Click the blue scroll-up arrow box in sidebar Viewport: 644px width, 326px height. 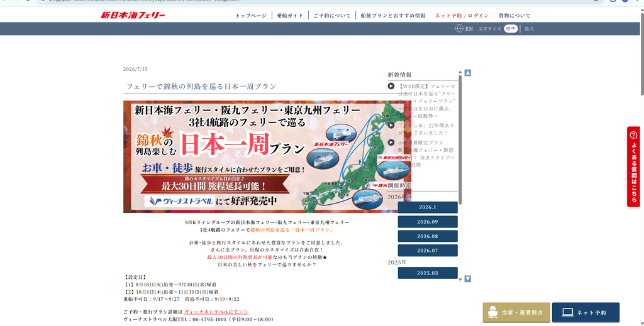[467, 73]
